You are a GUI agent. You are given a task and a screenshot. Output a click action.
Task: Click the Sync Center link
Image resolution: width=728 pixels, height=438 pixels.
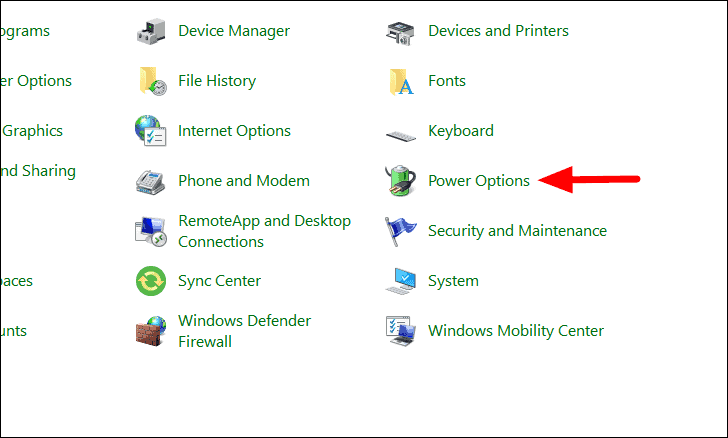coord(220,281)
